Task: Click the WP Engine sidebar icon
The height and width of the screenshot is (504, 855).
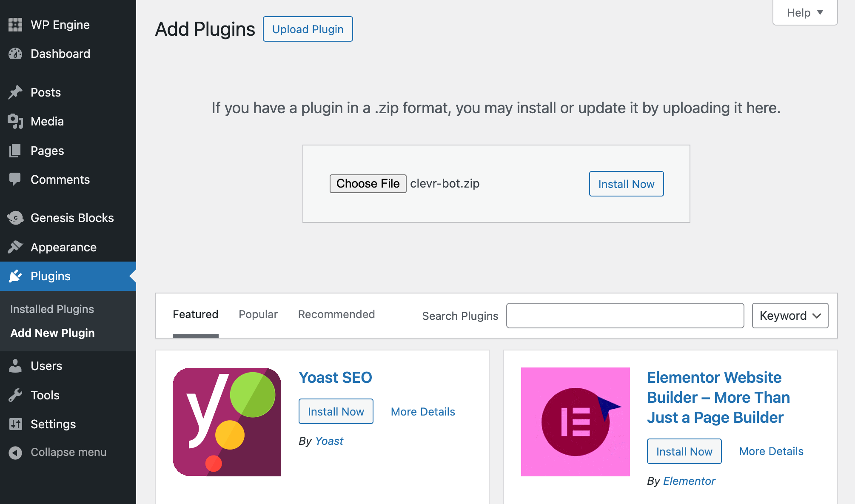Action: click(15, 25)
